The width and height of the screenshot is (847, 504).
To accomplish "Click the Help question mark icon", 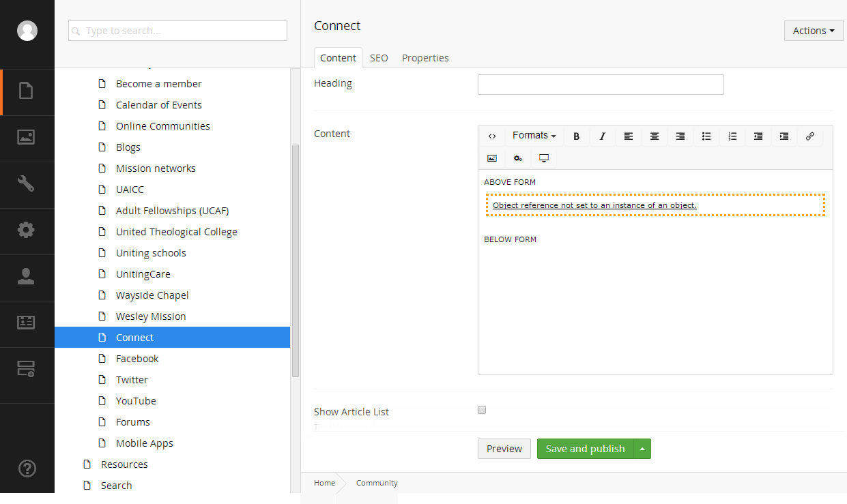I will point(27,469).
